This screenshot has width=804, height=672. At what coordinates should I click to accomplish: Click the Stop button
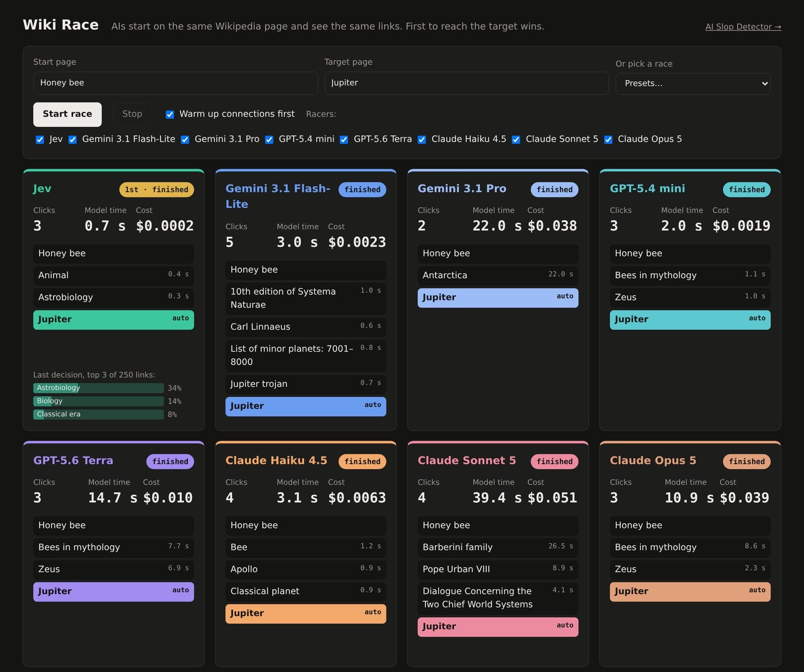[132, 115]
